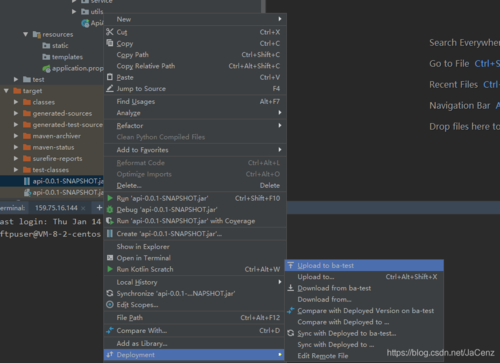Click the Run Kotlin Scratch play icon
The image size is (500, 363).
[x=110, y=269]
